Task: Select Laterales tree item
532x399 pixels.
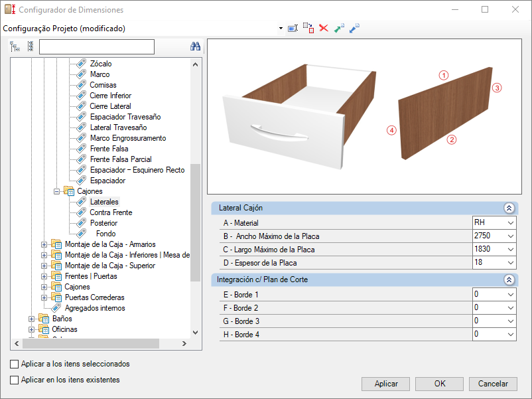Action: (104, 202)
